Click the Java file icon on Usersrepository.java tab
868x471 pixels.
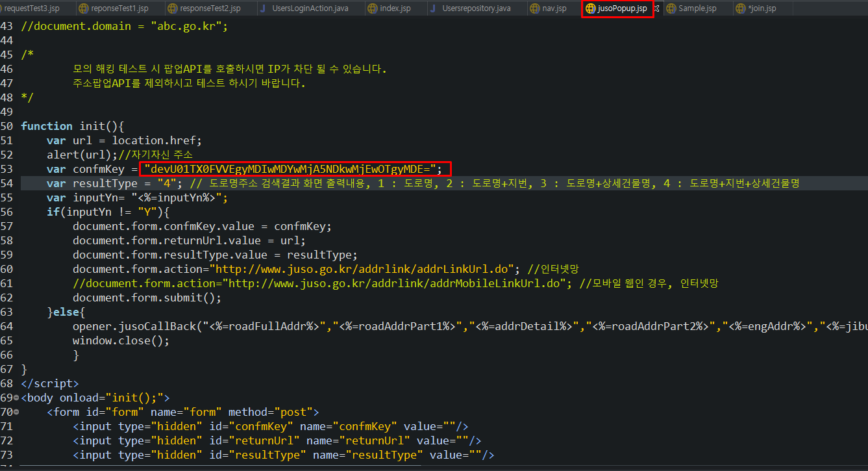tap(433, 8)
